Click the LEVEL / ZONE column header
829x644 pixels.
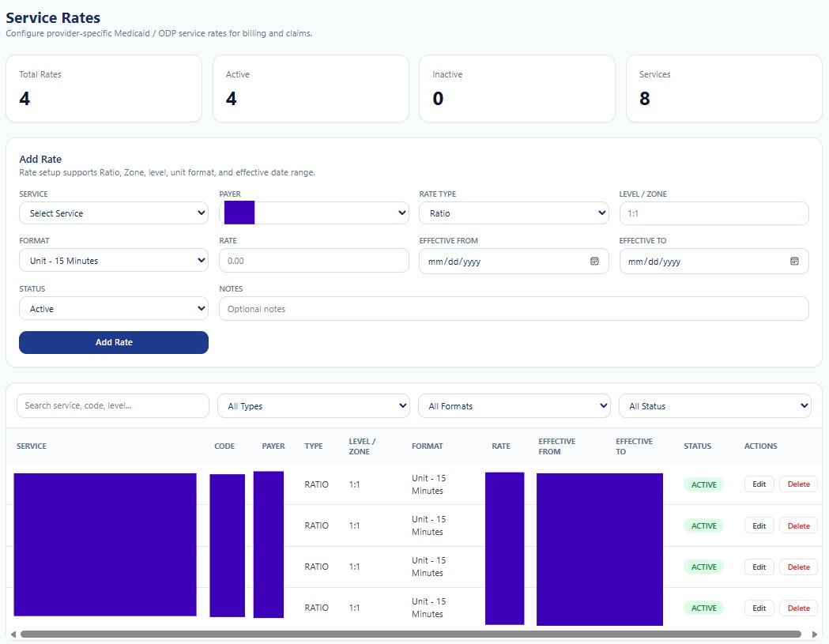(x=362, y=446)
